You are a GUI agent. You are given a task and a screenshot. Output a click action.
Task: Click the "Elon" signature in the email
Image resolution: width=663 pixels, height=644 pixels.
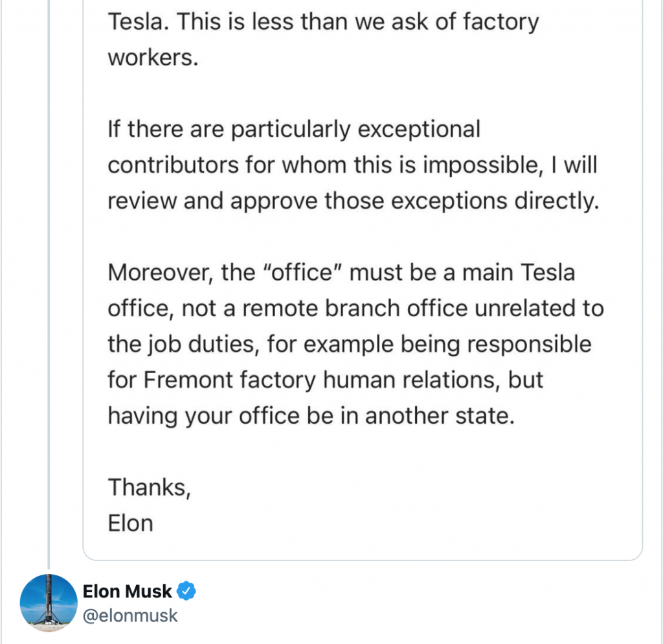coord(130,522)
